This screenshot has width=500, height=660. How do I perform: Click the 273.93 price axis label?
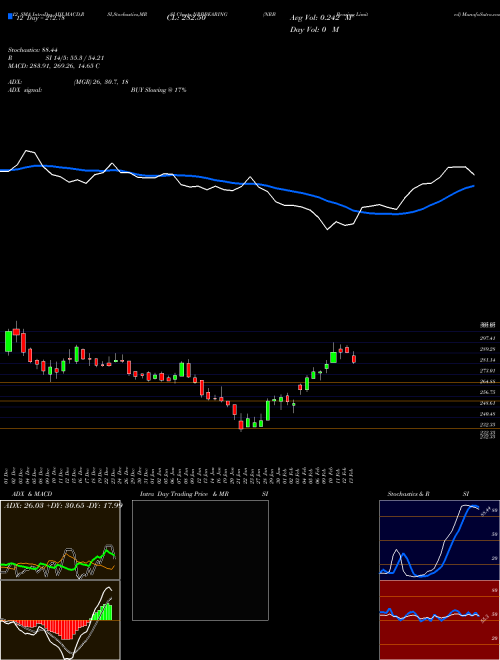[488, 370]
